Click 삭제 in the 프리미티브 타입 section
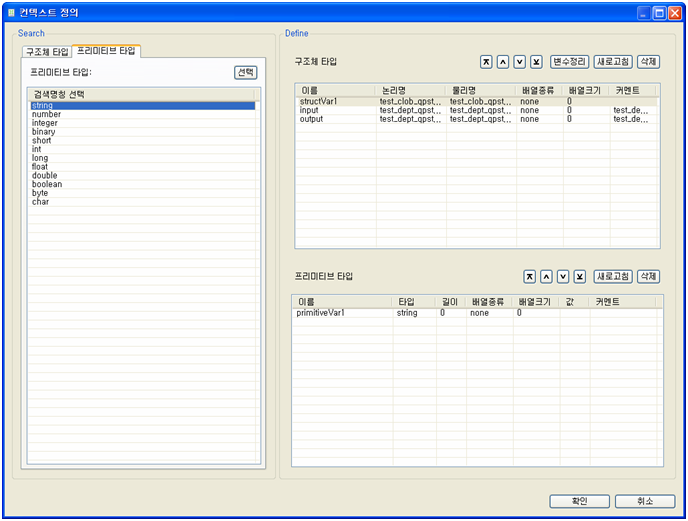This screenshot has height=521, width=688. (649, 277)
